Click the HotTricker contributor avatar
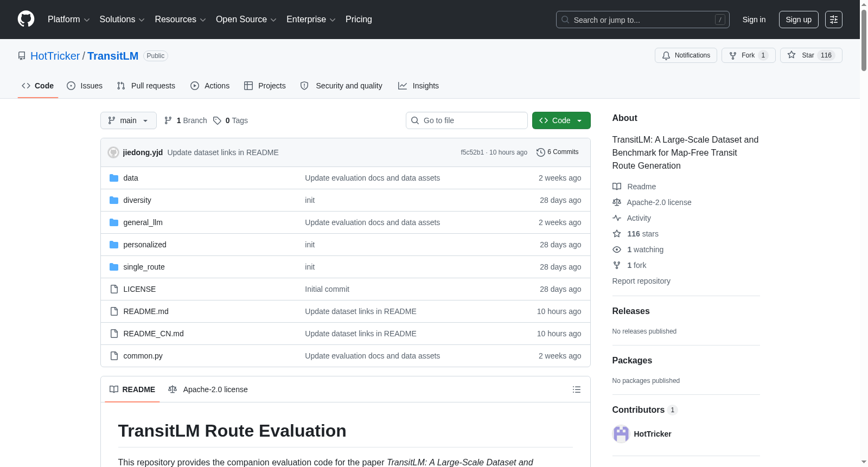The image size is (868, 467). coord(621,434)
